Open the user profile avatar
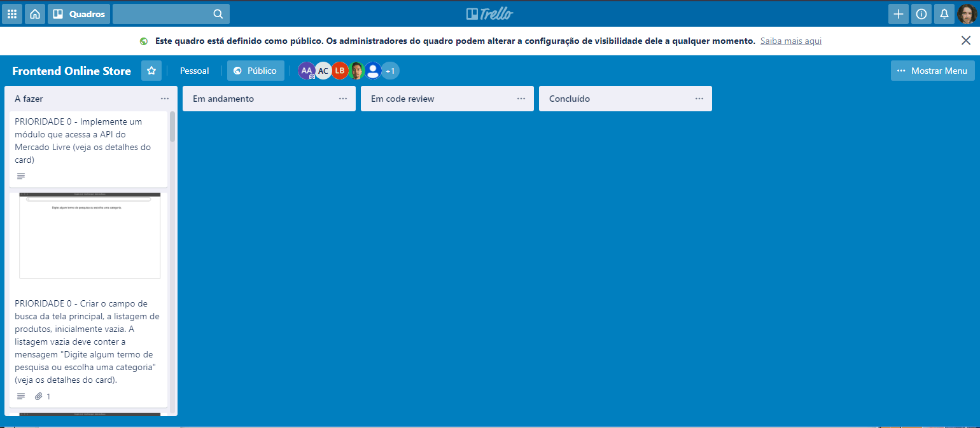Image resolution: width=980 pixels, height=428 pixels. point(967,14)
